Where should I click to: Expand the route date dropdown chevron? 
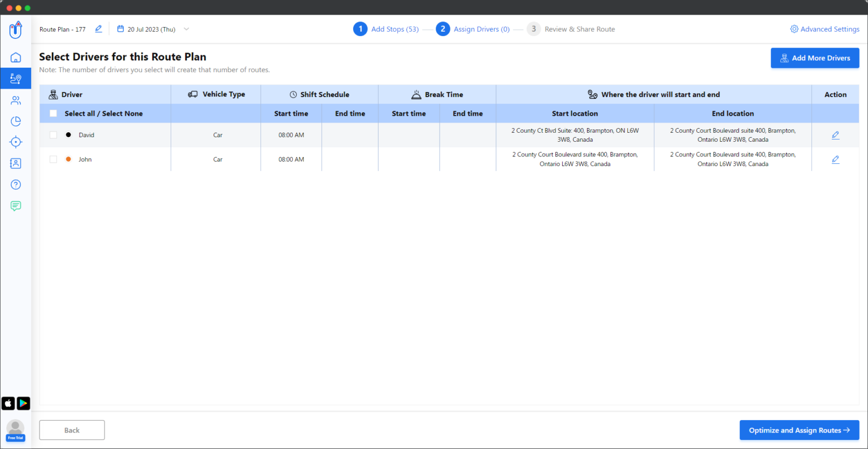[x=186, y=29]
